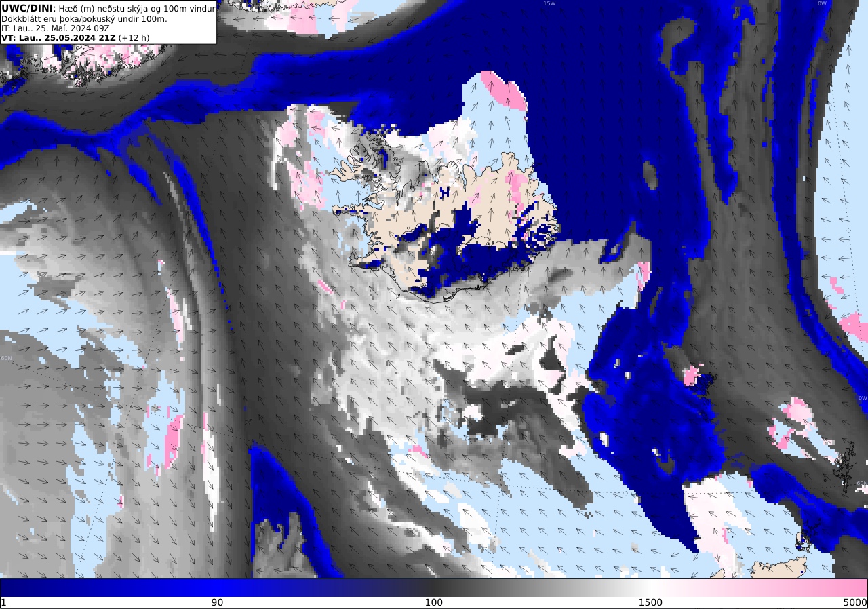
Task: Click the 'IT: Lau.. 25. Maí. 2024 09Z' line
Action: tap(56, 28)
